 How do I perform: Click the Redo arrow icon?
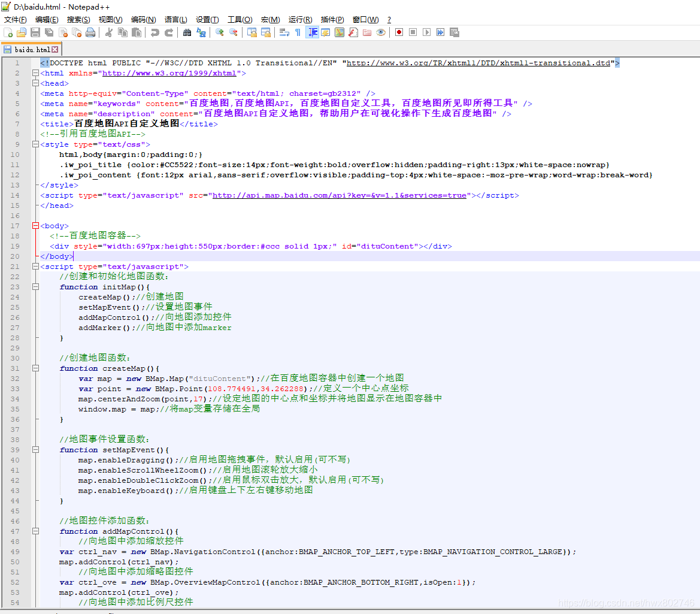coord(169,32)
